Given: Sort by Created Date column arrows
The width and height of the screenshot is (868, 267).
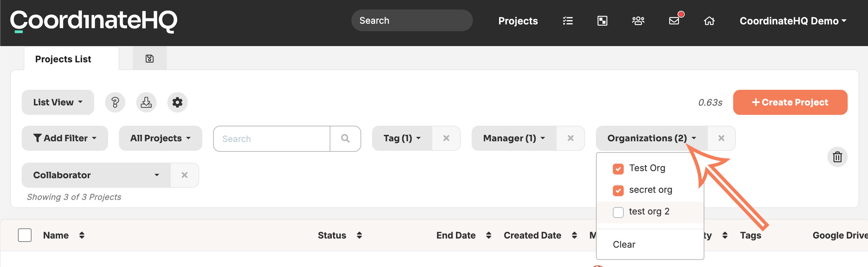Looking at the screenshot, I should tap(574, 235).
